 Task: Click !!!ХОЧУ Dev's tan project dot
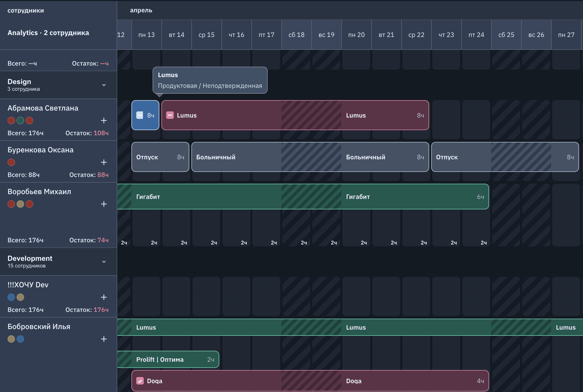coord(20,297)
